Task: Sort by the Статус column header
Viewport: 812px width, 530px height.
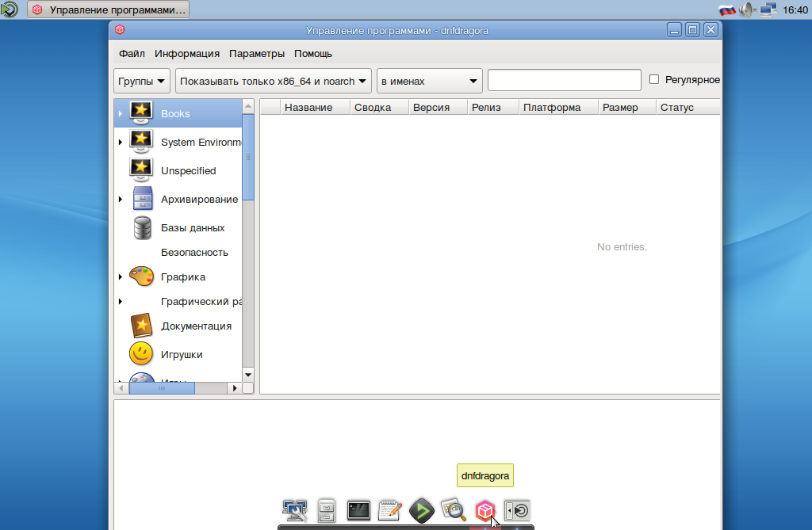Action: pos(688,107)
